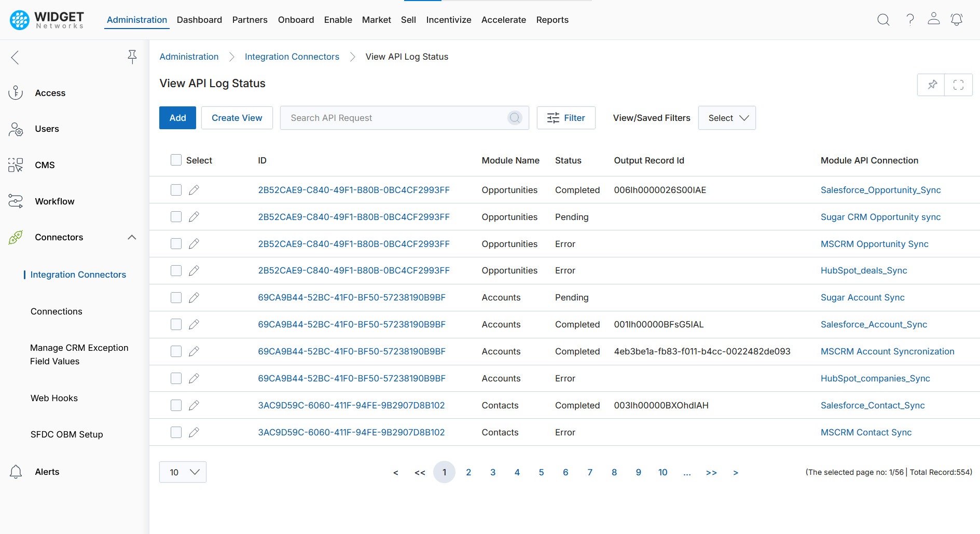Open the global search magnifier icon

point(883,20)
